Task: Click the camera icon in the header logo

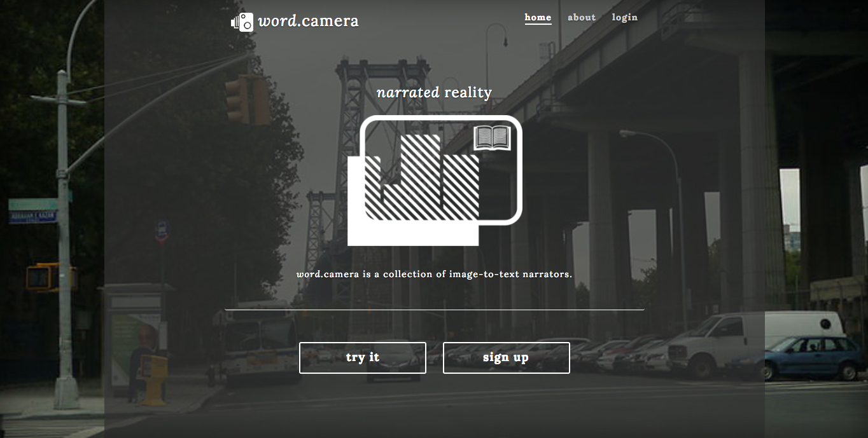Action: click(242, 22)
